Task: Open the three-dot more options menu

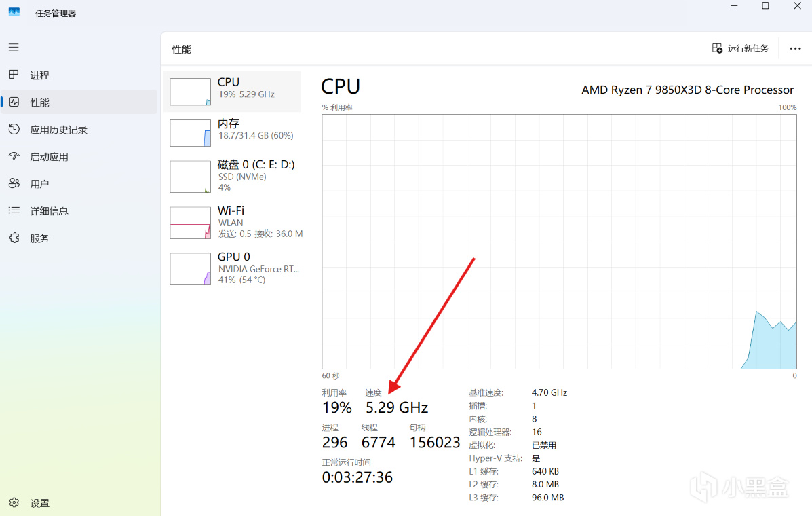Action: click(x=796, y=48)
